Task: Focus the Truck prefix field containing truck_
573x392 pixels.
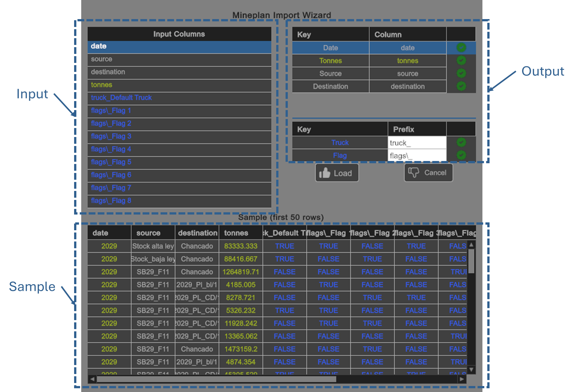Action: pyautogui.click(x=417, y=143)
